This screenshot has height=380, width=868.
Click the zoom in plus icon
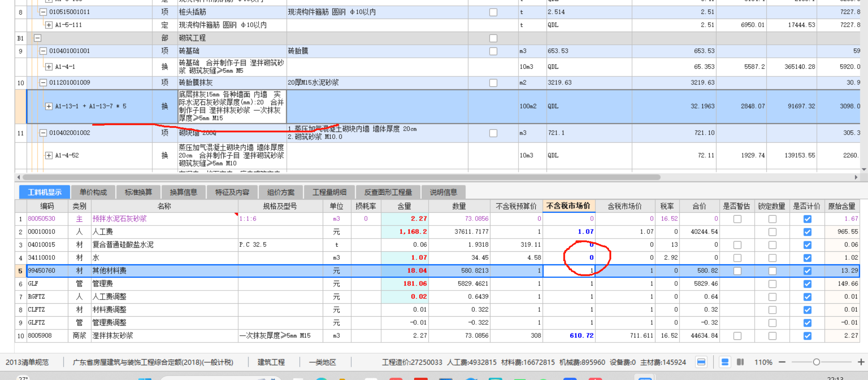click(861, 362)
